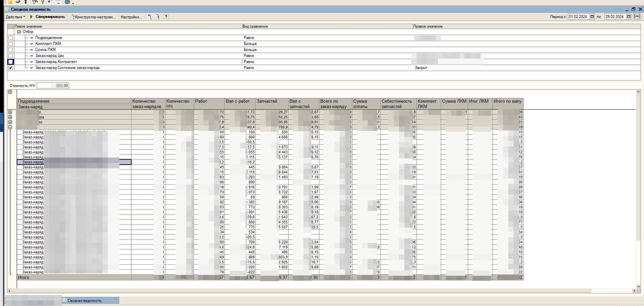Select the Подразделение filter row
This screenshot has width=644, height=306.
[x=325, y=38]
